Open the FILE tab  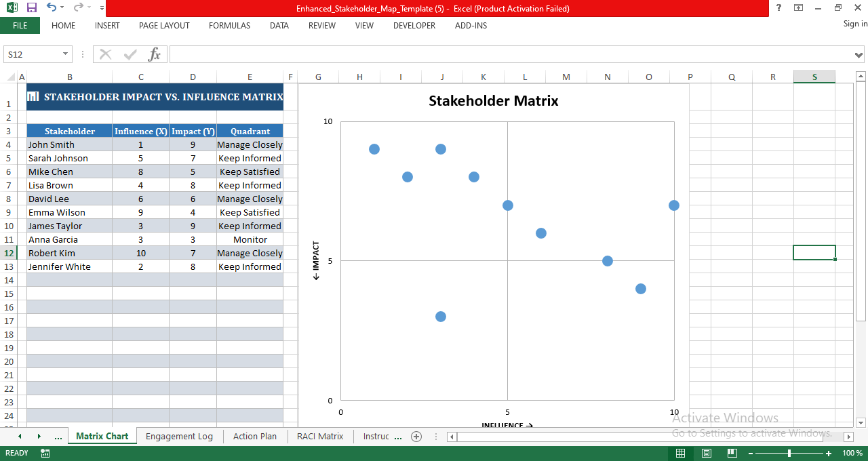click(20, 25)
